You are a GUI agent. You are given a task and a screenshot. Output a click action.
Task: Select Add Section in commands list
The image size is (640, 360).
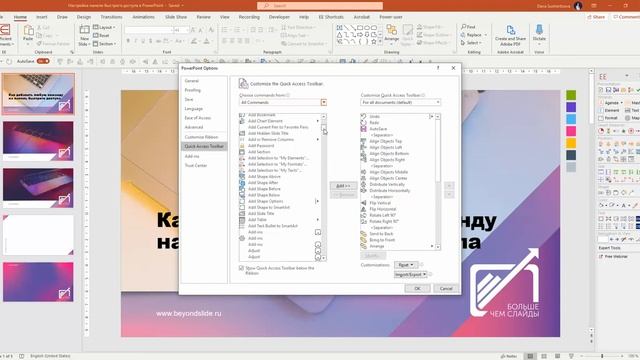pos(259,152)
